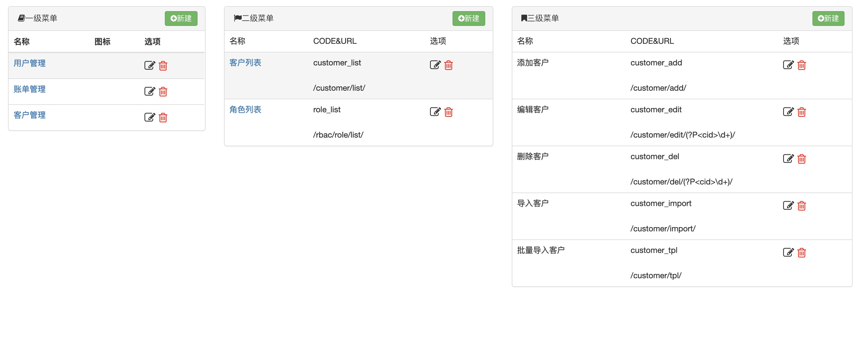
Task: Open the 客户管理 link
Action: (29, 115)
